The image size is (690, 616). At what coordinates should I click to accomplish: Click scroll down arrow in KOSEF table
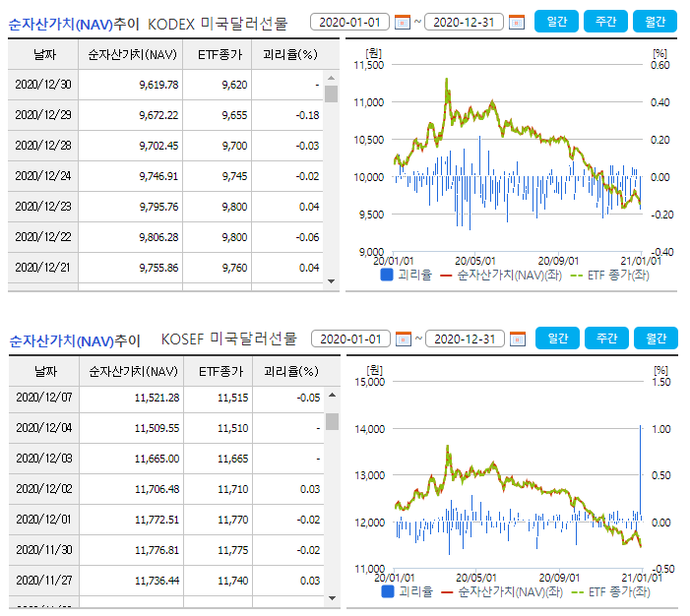(x=333, y=598)
